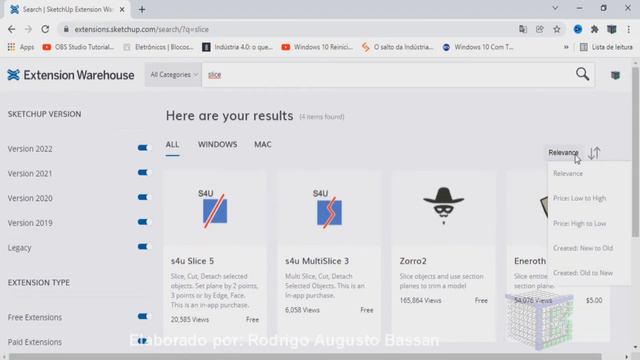Select Relevance in the sort menu list
Screen dimensions: 640x360
click(568, 173)
